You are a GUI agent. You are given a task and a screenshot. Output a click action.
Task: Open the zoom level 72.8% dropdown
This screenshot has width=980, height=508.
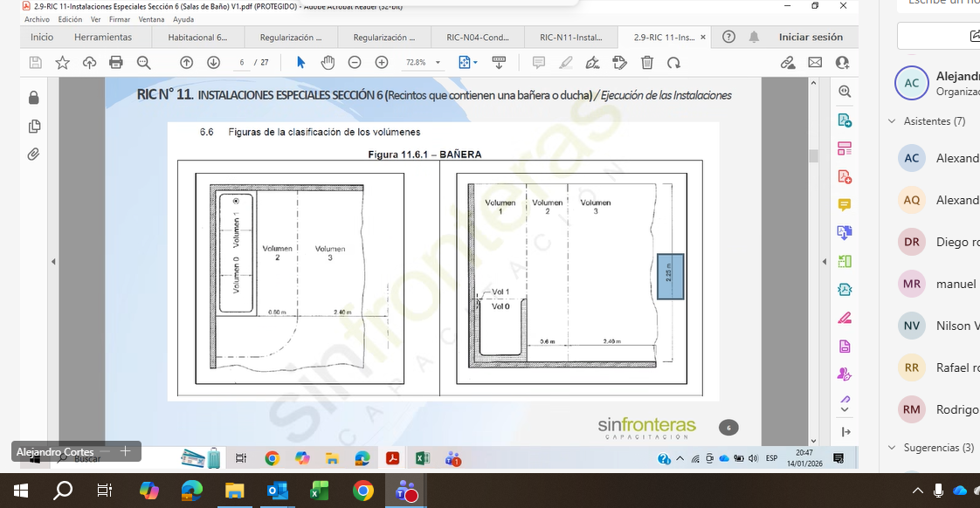[424, 63]
